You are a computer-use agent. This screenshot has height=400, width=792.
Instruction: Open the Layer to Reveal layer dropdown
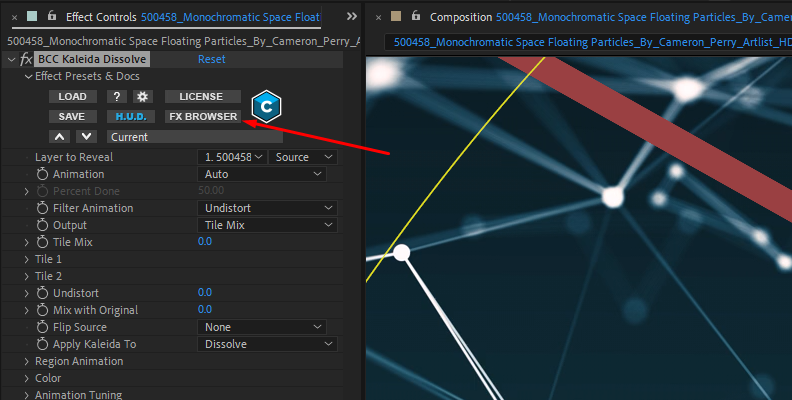tap(233, 157)
